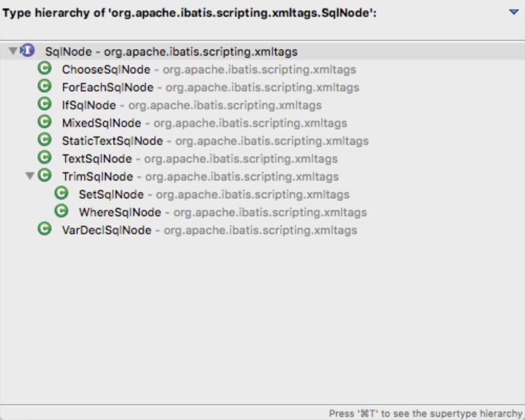Click the WhereSqlNode class icon
Screen dimensions: 525x420
(62, 211)
